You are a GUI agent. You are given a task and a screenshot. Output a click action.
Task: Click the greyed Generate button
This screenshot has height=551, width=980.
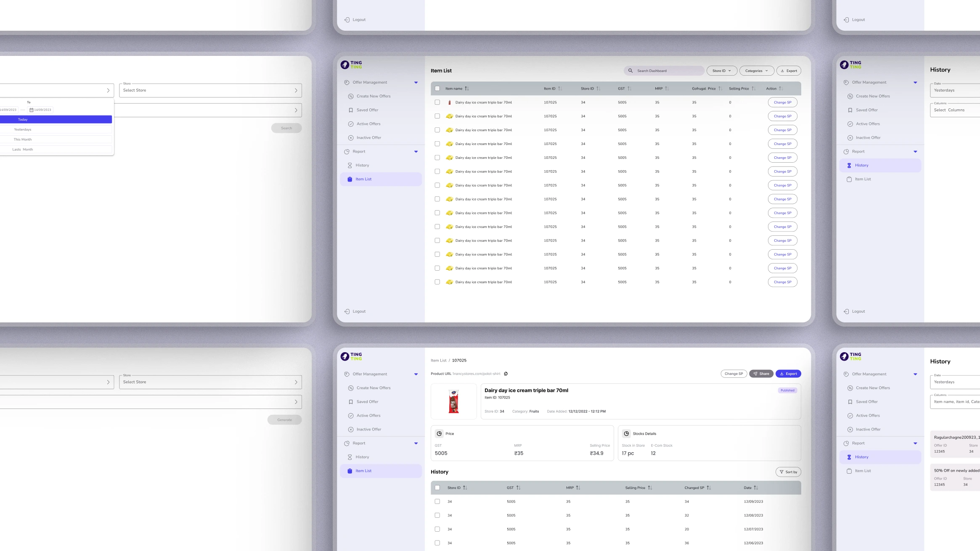285,420
